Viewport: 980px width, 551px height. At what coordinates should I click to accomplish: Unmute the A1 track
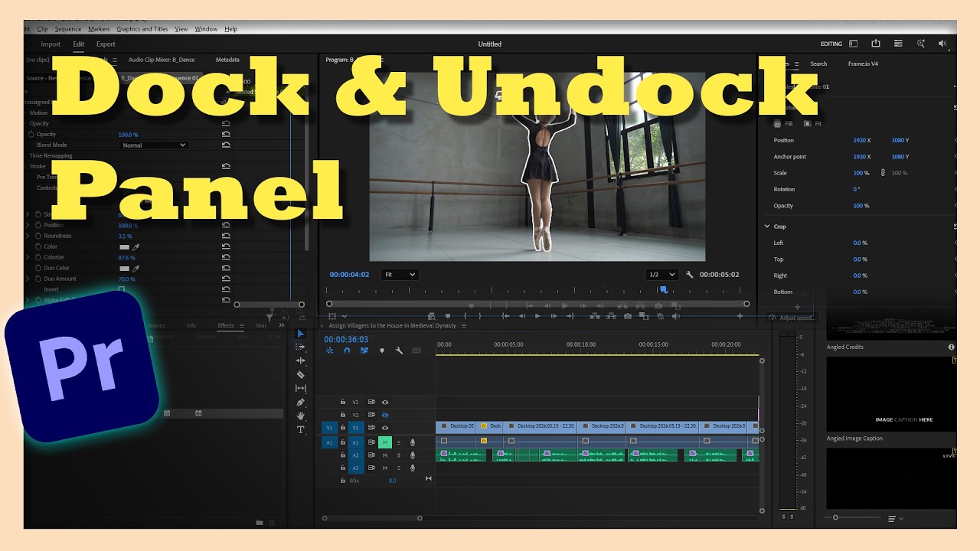coord(385,442)
